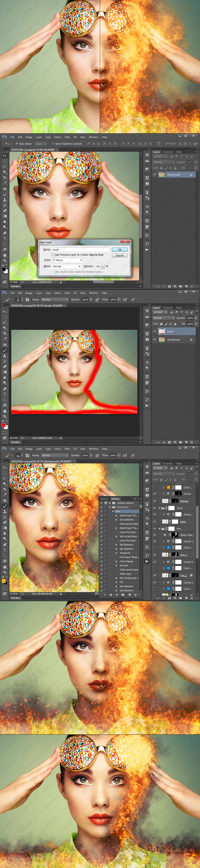Open fx layer styles in red-stroke window Layers panel
The width and height of the screenshot is (200, 868).
point(164,442)
